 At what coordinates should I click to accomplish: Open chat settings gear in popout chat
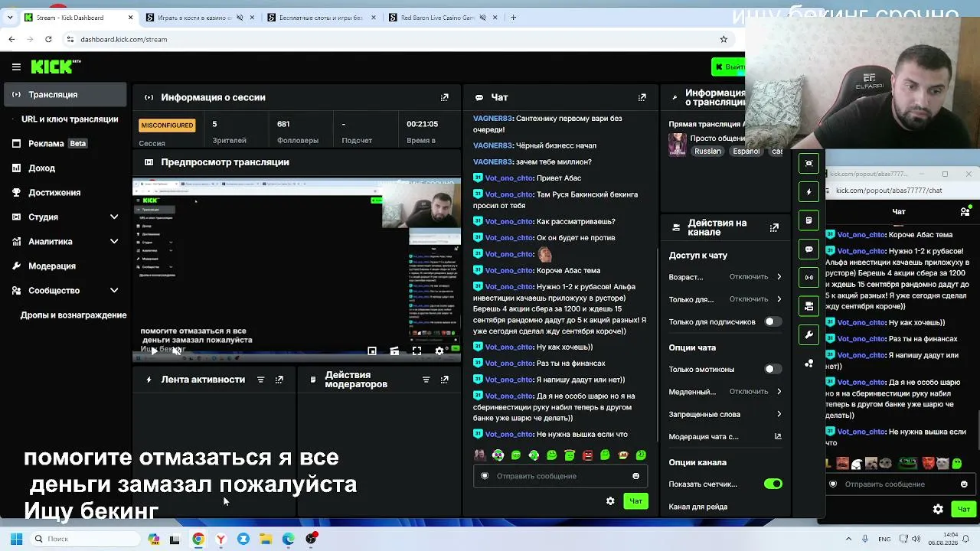[938, 509]
